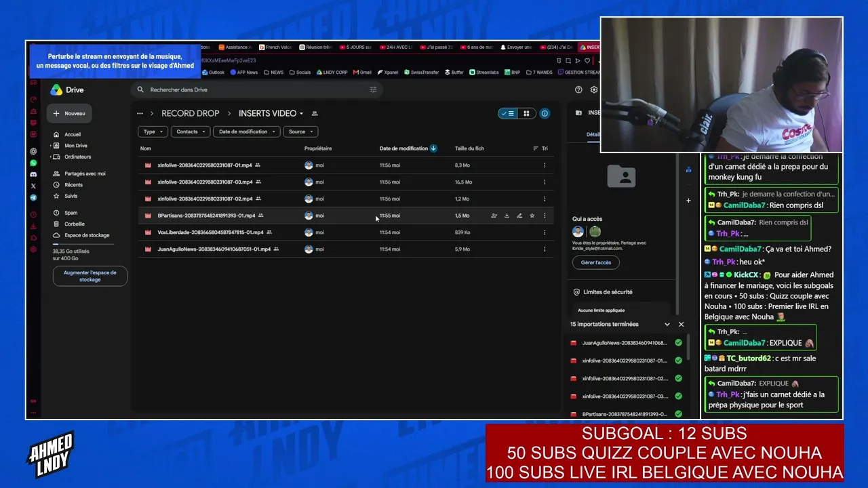Click the Discord icon in browser sidebar

click(x=33, y=174)
